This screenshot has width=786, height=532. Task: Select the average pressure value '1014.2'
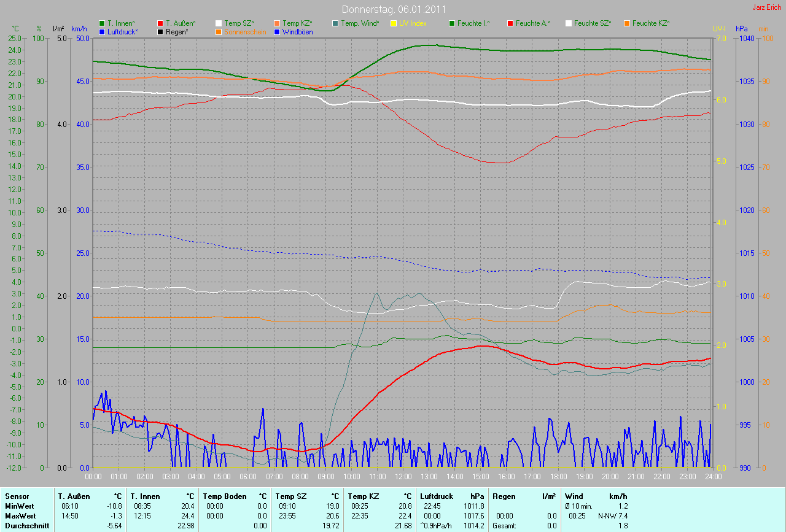(x=473, y=526)
